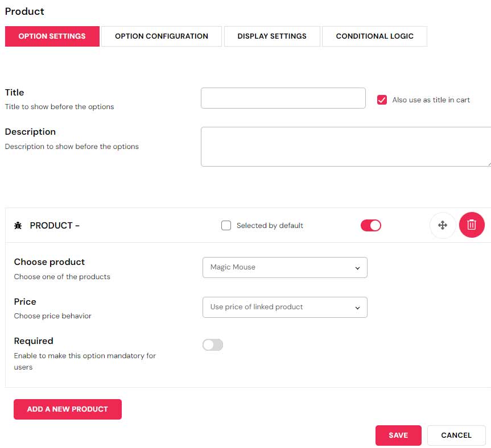This screenshot has height=448, width=491.
Task: Click the move handle arrows icon
Action: pos(442,225)
